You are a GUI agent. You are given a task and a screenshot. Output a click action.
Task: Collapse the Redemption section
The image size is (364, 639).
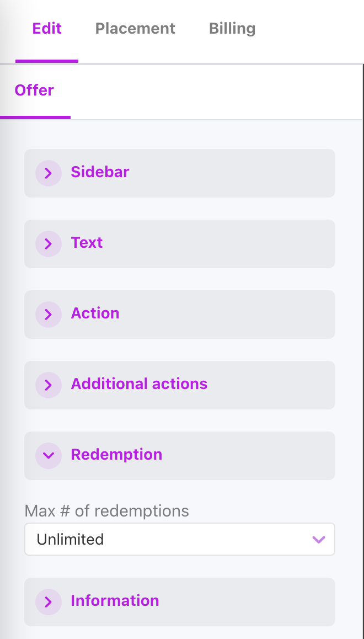pos(116,455)
